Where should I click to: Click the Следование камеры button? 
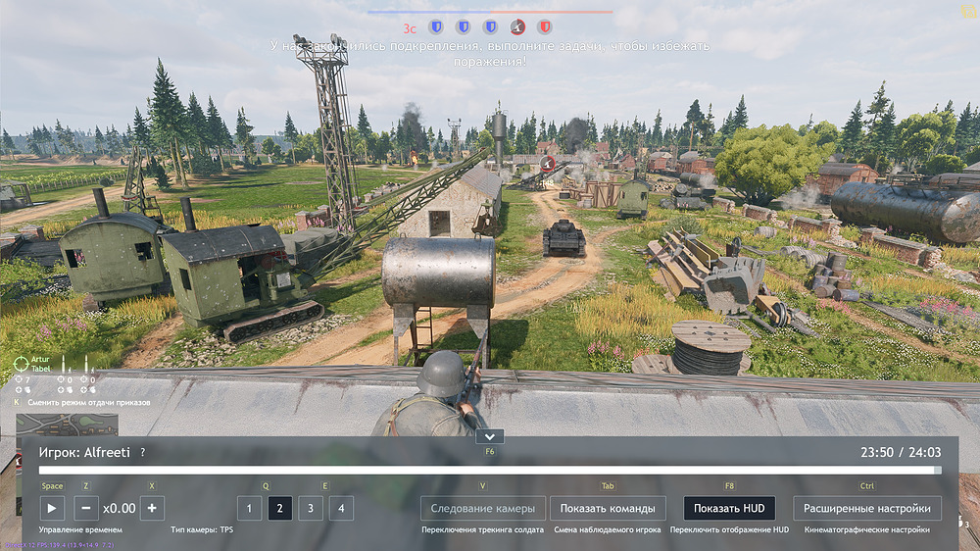click(483, 508)
